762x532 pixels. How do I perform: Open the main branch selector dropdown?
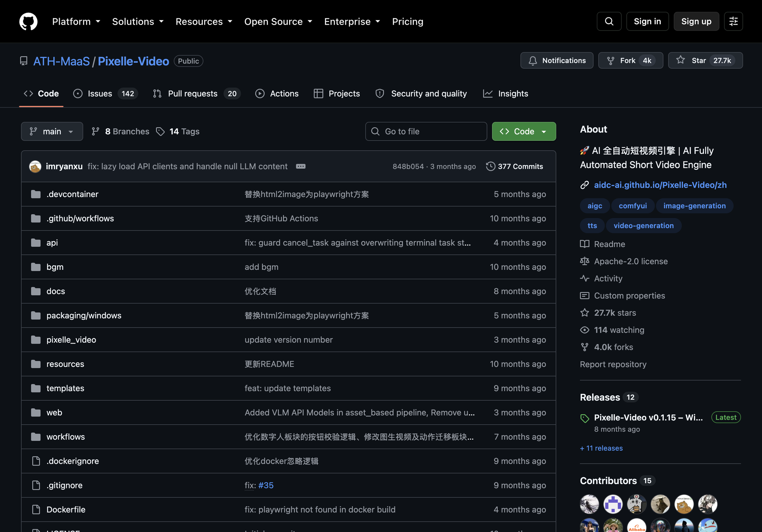(52, 131)
